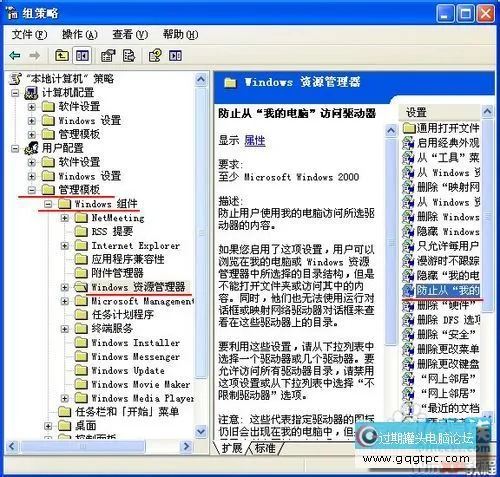Expand 软件设置 under 计算机配置

[32, 107]
